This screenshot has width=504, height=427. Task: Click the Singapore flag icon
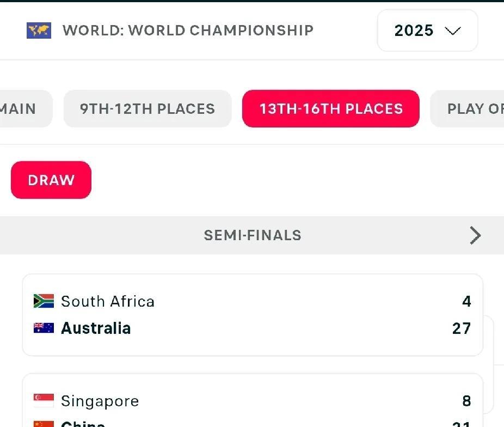(44, 401)
